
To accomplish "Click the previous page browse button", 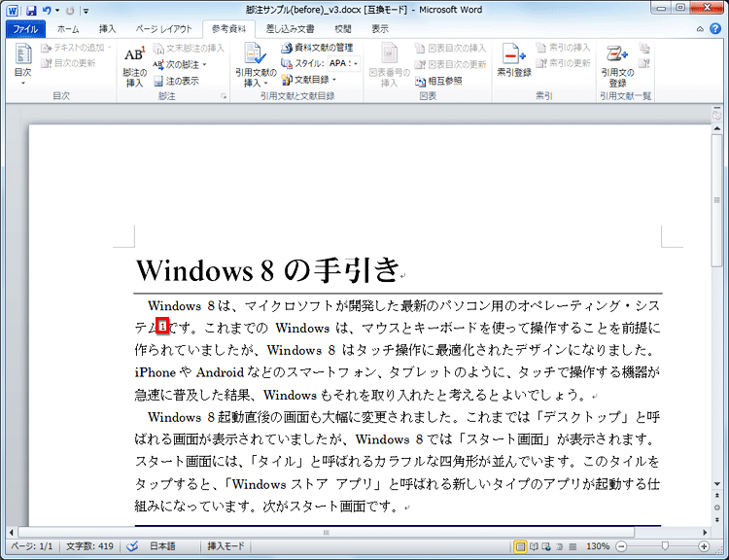I will point(716,496).
